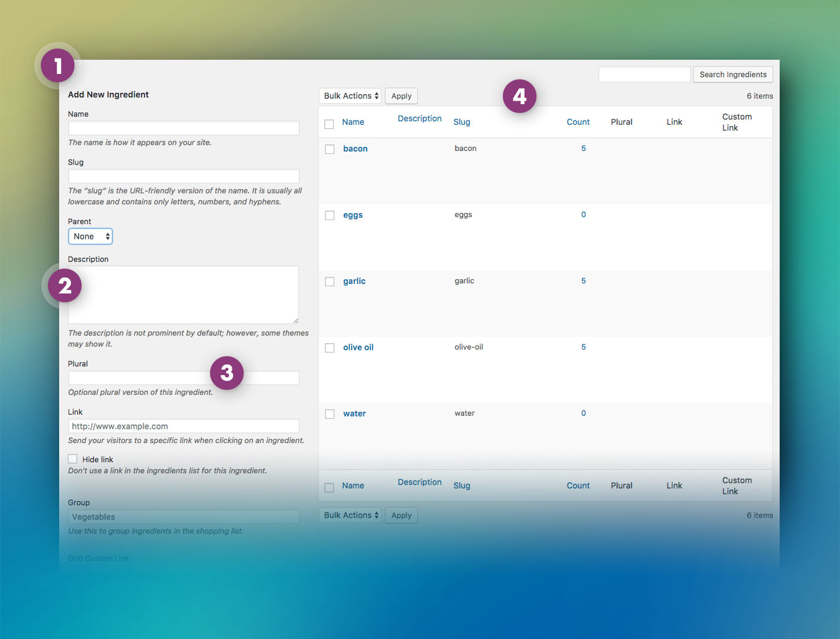
Task: Sort by Name in top header
Action: tap(353, 122)
